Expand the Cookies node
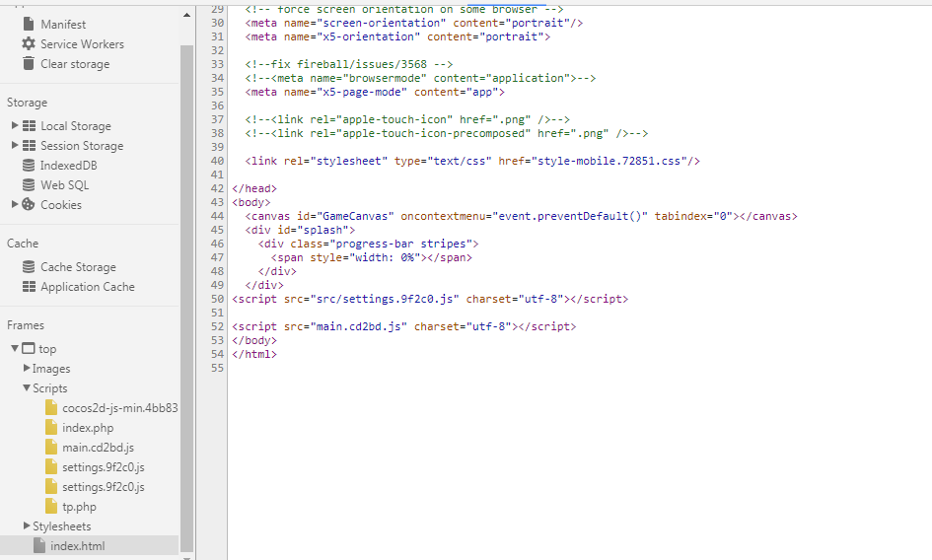 point(15,204)
